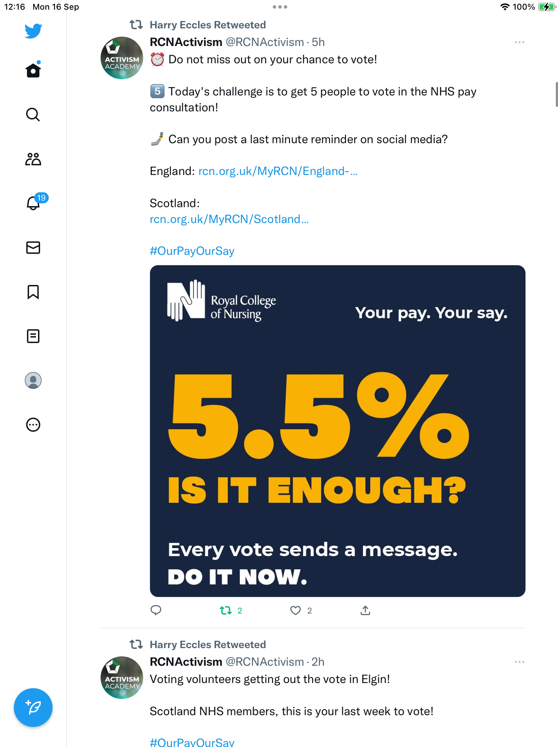560x747 pixels.
Task: Open options menu on first RCNActivism tweet
Action: [x=520, y=42]
